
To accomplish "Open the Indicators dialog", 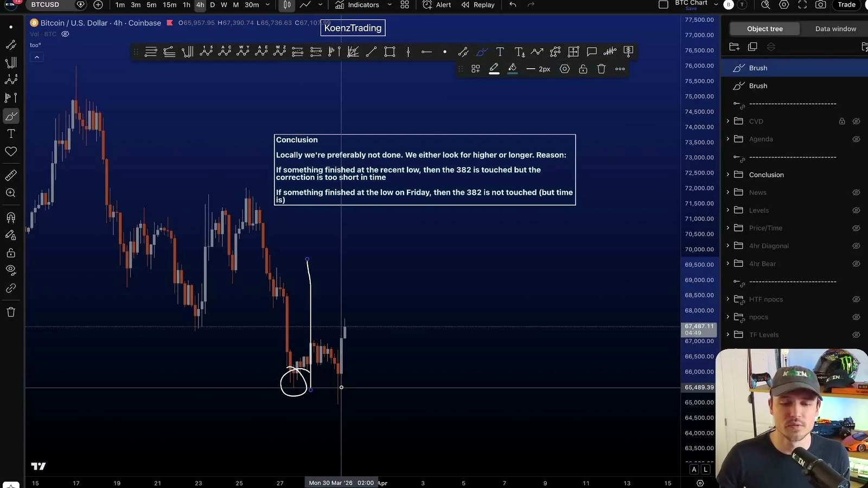I will point(357,5).
